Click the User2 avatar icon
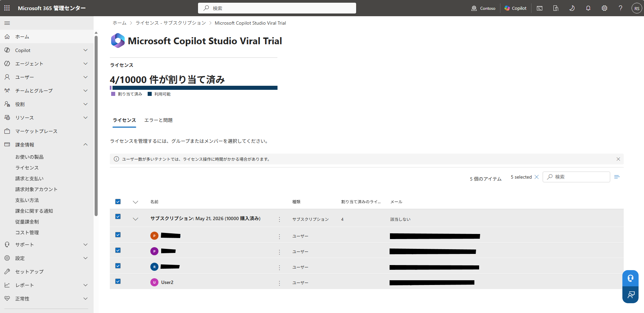This screenshot has height=313, width=644. 154,282
